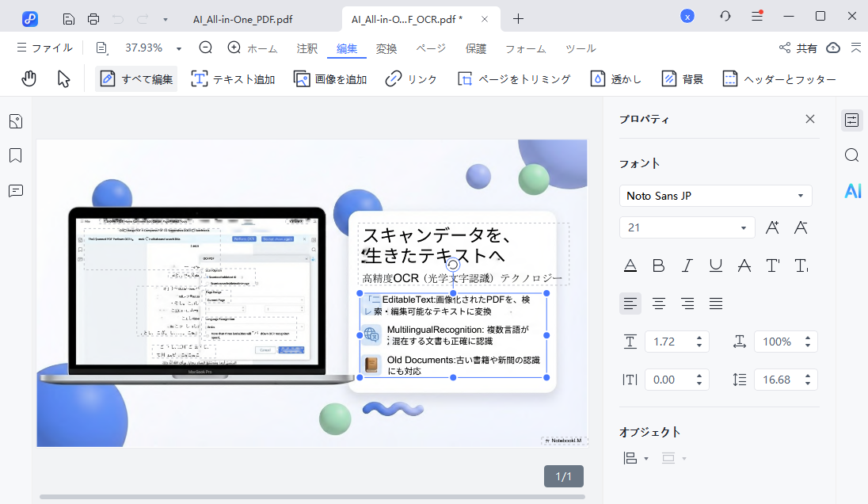Toggle bold formatting on selected text

tap(658, 265)
